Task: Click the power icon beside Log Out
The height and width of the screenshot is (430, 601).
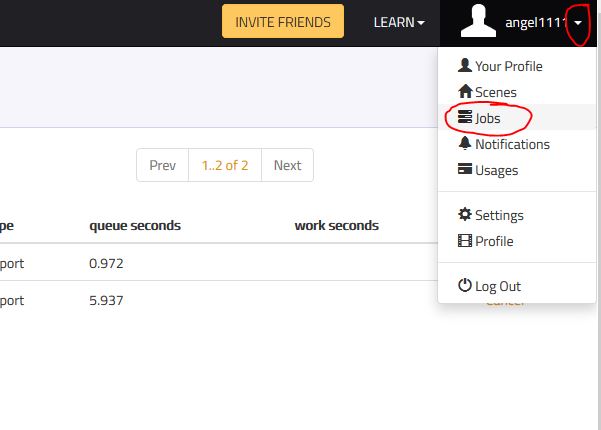Action: [x=465, y=285]
